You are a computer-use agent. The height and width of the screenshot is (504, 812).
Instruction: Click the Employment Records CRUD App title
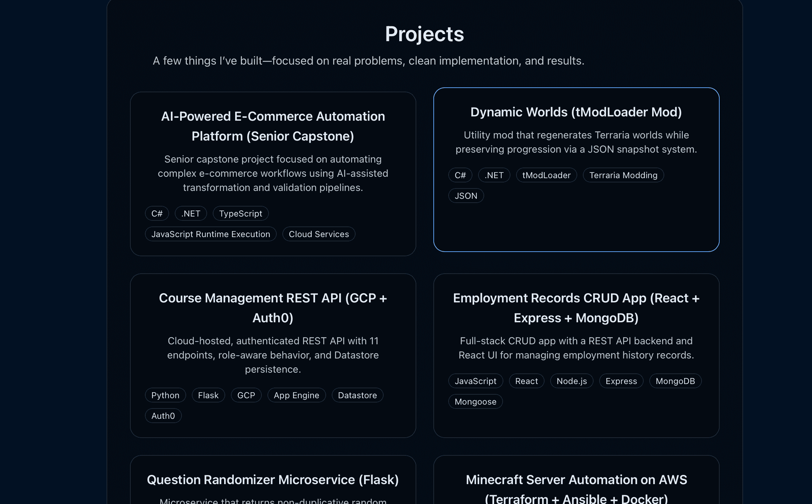click(576, 308)
